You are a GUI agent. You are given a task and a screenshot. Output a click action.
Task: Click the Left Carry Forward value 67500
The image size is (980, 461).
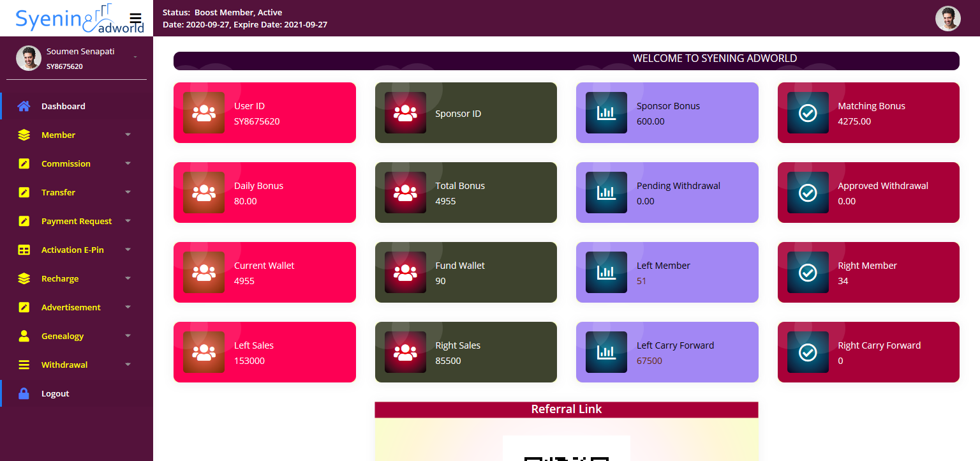(650, 361)
